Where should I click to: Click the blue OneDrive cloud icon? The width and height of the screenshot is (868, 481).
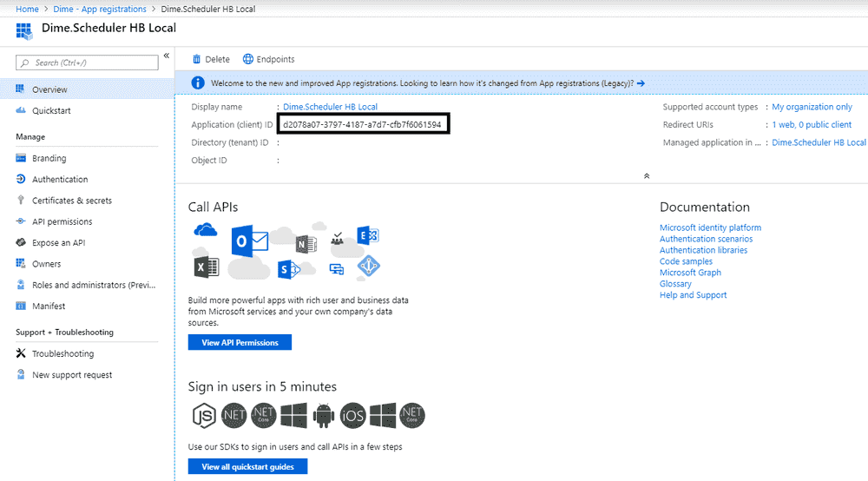tap(206, 230)
